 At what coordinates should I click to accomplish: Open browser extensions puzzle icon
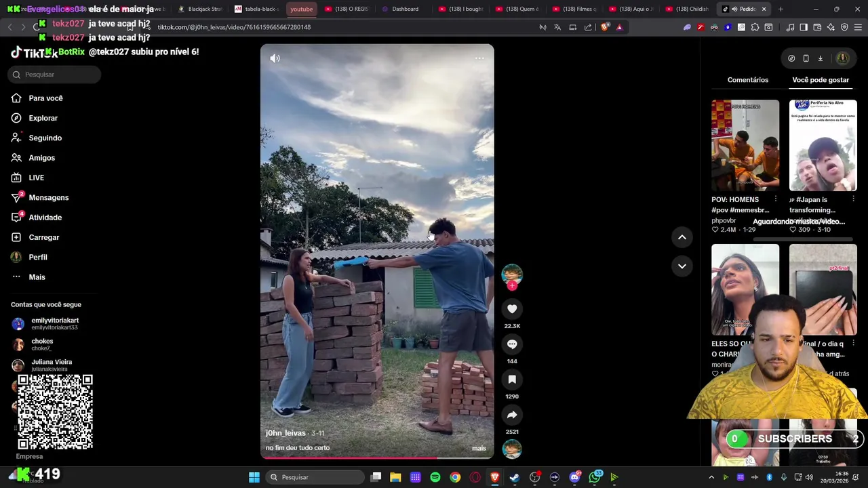755,27
